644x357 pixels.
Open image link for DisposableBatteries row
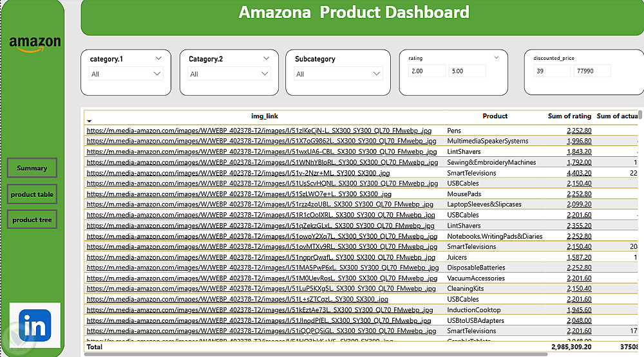click(x=263, y=268)
